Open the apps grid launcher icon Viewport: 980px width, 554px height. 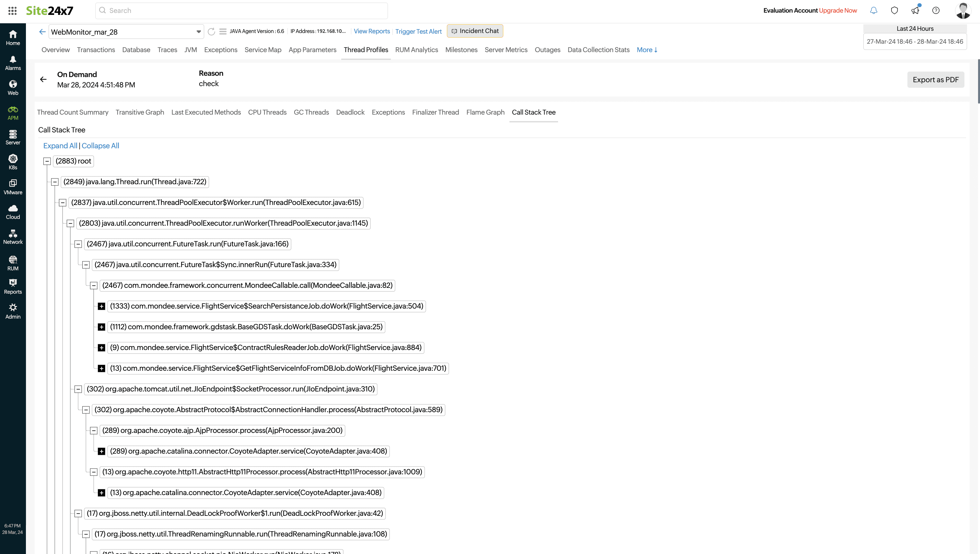click(x=12, y=11)
